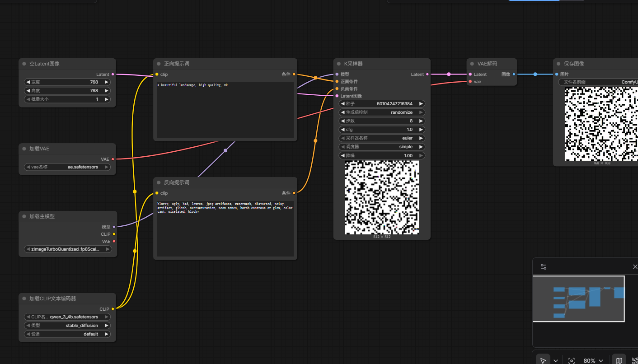This screenshot has height=364, width=638.
Task: Click the 保存图像 node title
Action: 574,64
